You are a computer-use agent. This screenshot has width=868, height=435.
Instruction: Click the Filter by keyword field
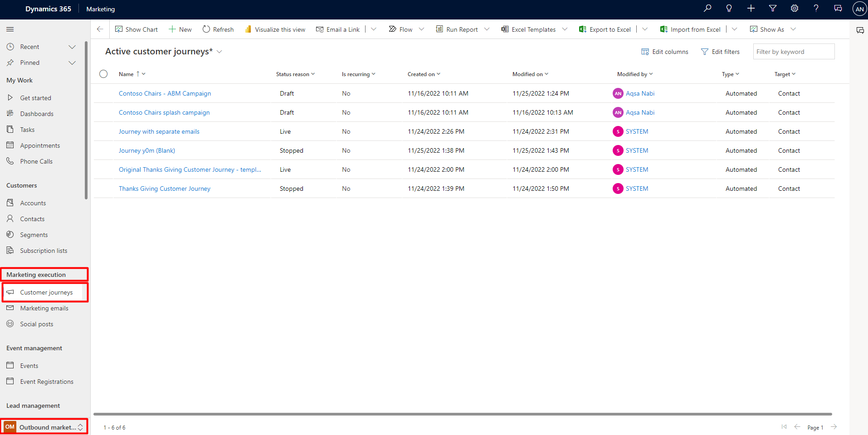click(794, 51)
